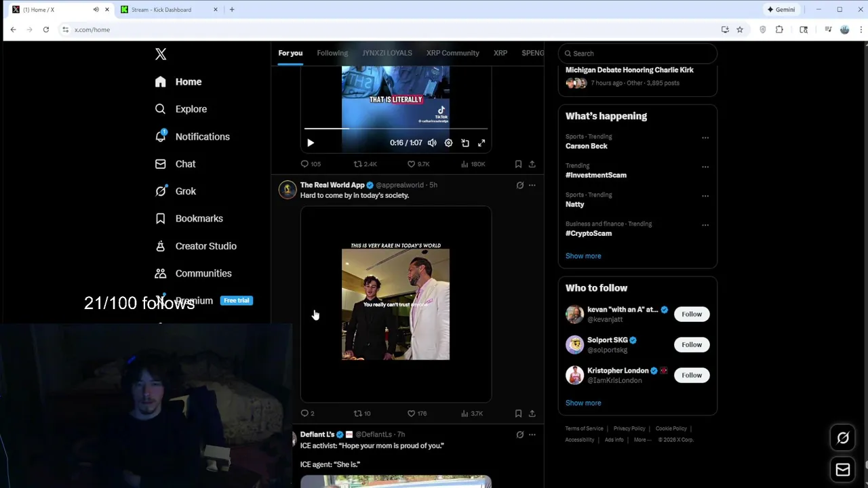View analytics showing 180K views

473,164
